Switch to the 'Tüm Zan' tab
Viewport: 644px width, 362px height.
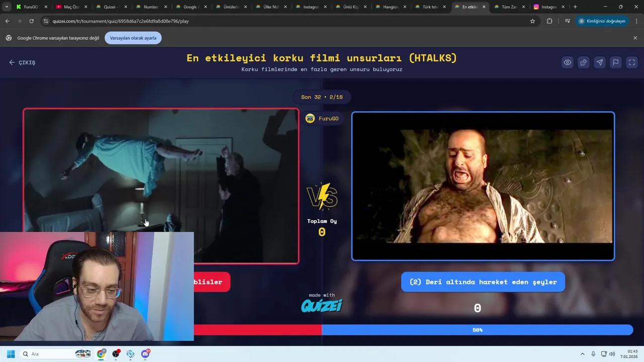click(509, 7)
